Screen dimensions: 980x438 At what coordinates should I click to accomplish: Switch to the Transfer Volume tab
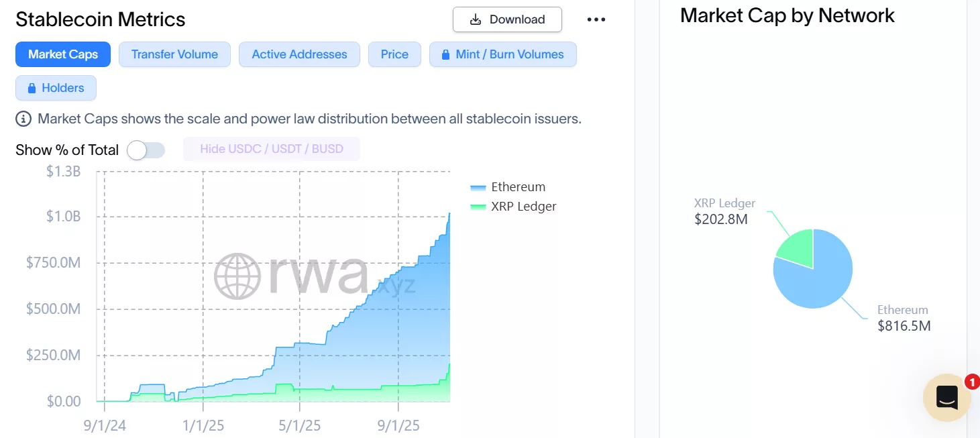point(174,54)
